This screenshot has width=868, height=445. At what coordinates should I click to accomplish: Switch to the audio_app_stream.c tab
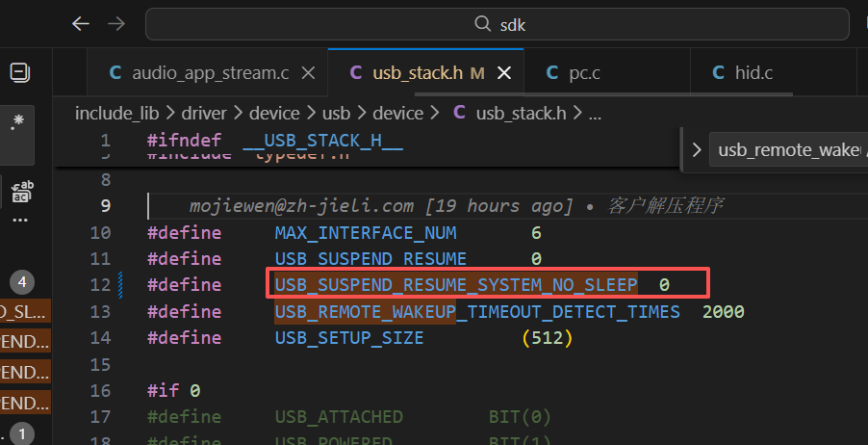coord(211,72)
